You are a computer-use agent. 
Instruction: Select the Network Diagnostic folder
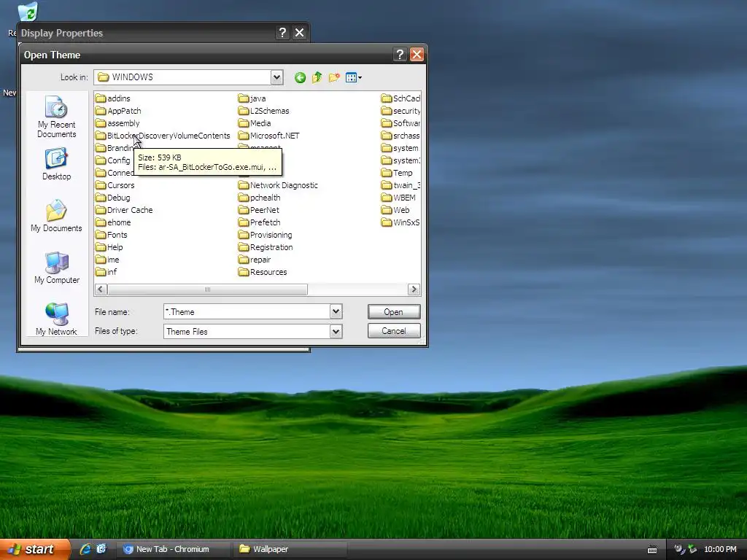click(278, 185)
